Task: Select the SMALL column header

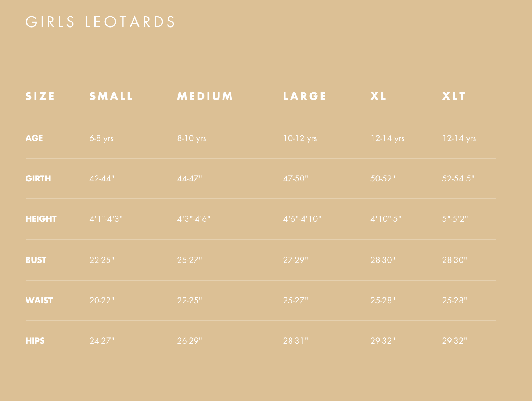Action: point(111,96)
